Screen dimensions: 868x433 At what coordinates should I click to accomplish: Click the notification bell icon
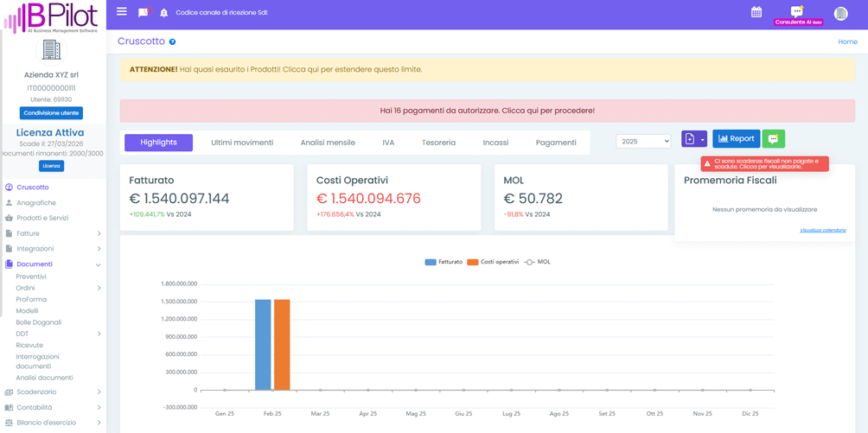(x=163, y=13)
